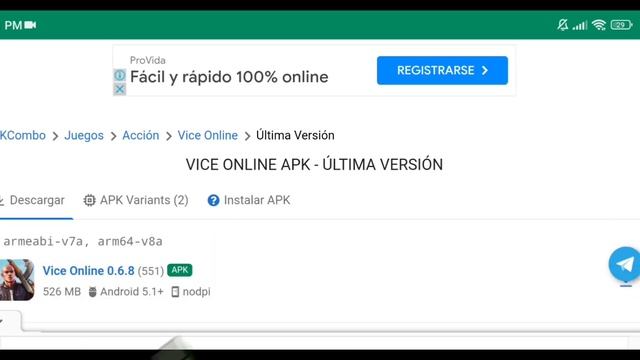The width and height of the screenshot is (640, 360).
Task: Close the ProVida ad banner
Action: click(x=120, y=89)
